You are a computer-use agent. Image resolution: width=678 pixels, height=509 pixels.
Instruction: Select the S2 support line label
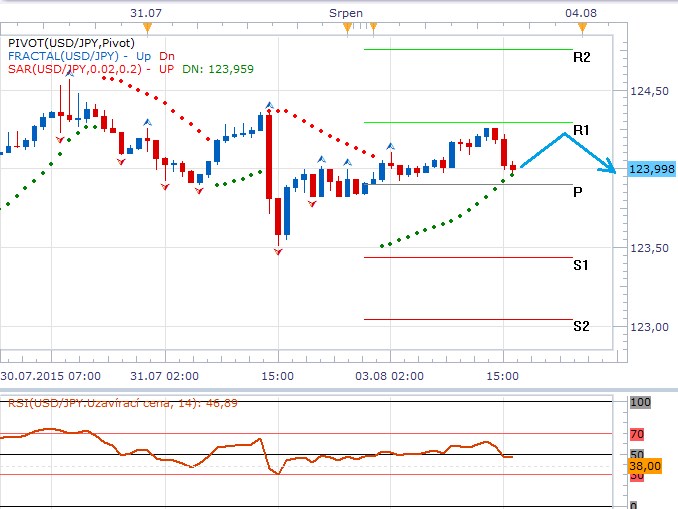click(581, 326)
